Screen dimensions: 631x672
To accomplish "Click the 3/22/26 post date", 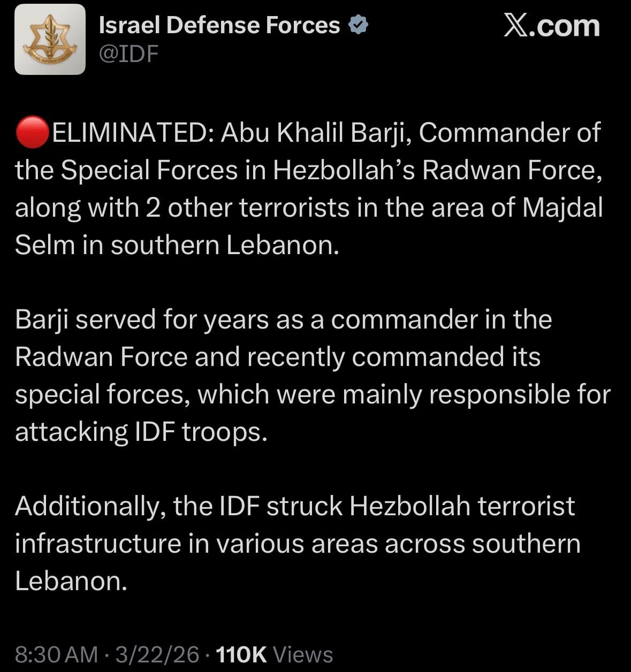I will point(157,654).
